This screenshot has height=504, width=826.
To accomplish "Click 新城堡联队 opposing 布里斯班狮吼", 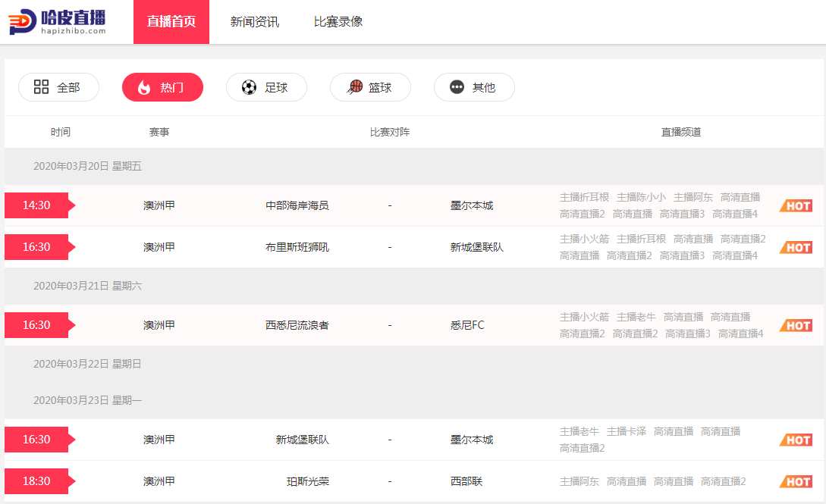I will (477, 247).
